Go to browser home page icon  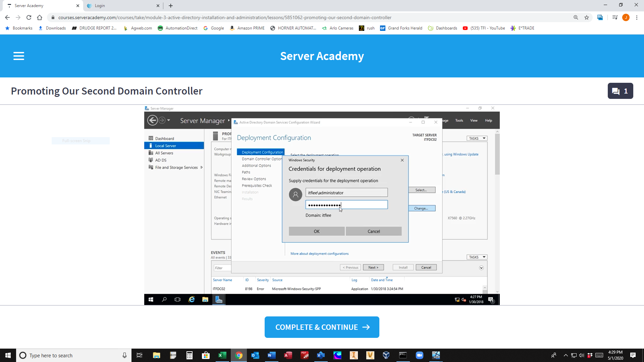click(40, 17)
